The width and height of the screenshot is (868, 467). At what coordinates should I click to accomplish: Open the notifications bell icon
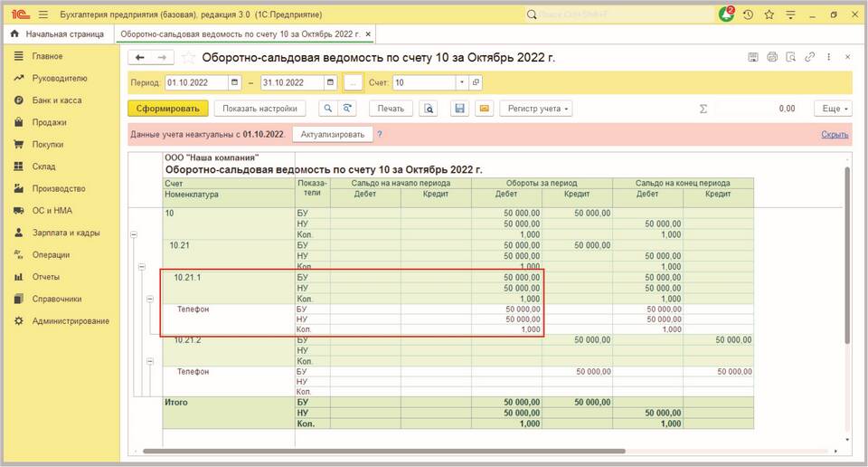point(727,14)
